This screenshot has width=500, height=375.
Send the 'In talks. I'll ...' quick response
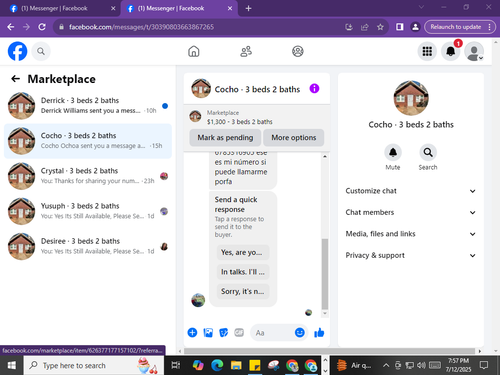243,272
